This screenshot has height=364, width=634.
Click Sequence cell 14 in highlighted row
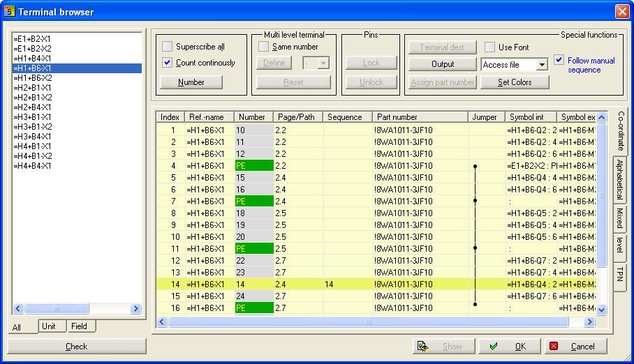(348, 285)
